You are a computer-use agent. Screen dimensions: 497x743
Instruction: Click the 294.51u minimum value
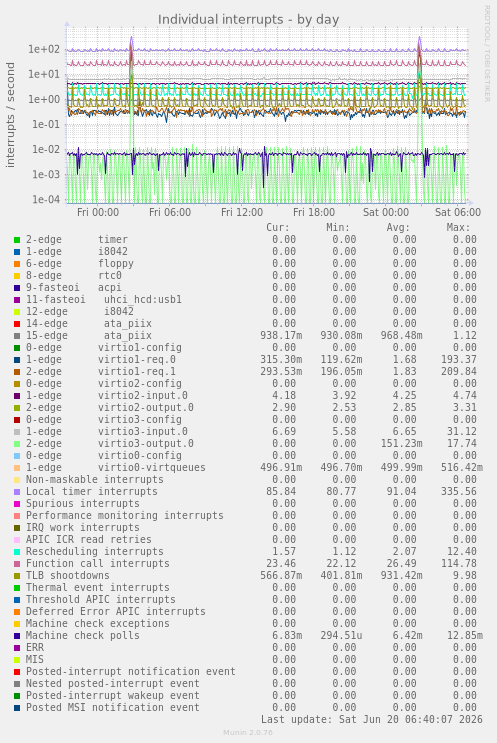pos(341,636)
